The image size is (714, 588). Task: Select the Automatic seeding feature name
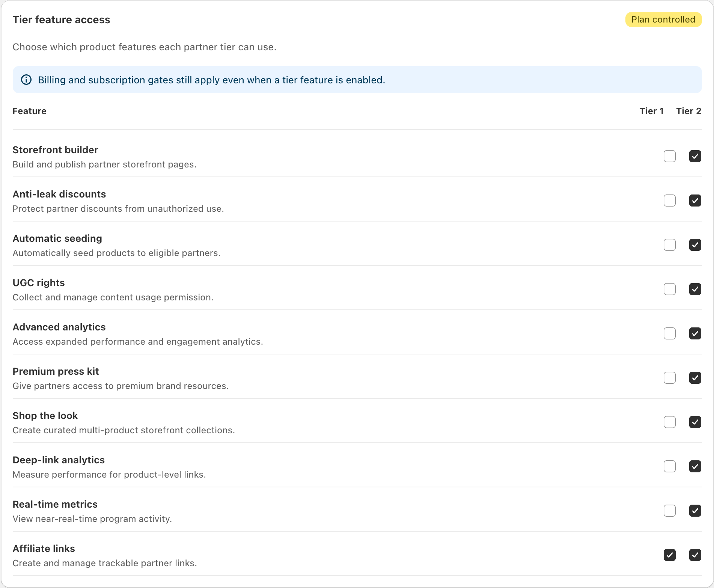(x=57, y=238)
